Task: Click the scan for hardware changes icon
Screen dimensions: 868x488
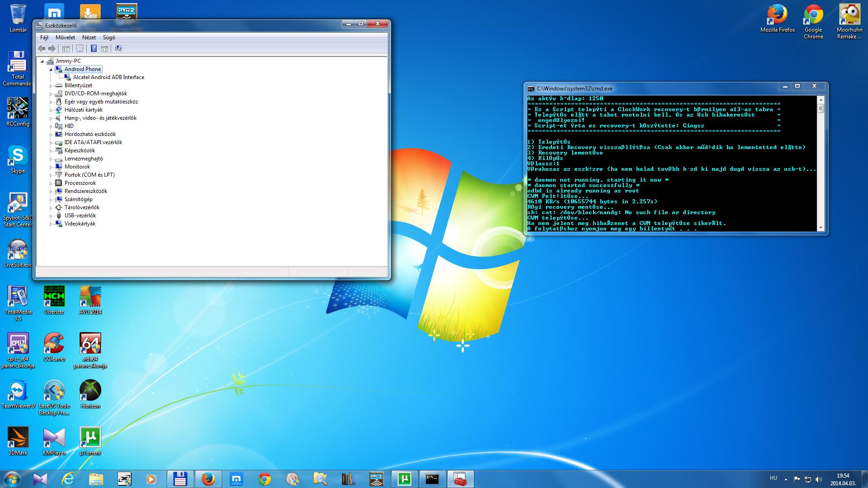Action: 118,48
